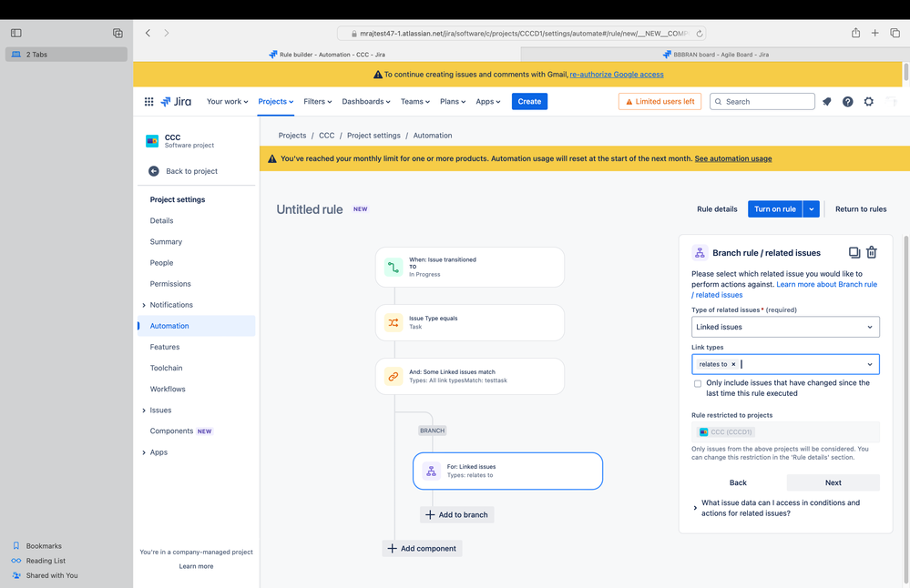The height and width of the screenshot is (588, 910).
Task: Duplicate branch component using copy icon
Action: tap(854, 252)
